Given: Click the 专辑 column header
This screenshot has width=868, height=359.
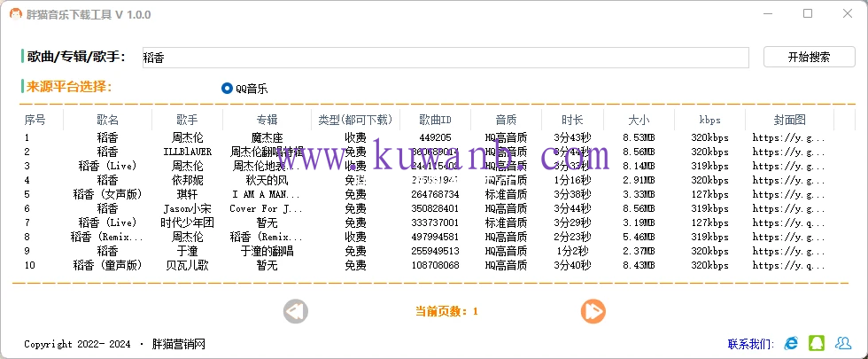Looking at the screenshot, I should point(267,120).
